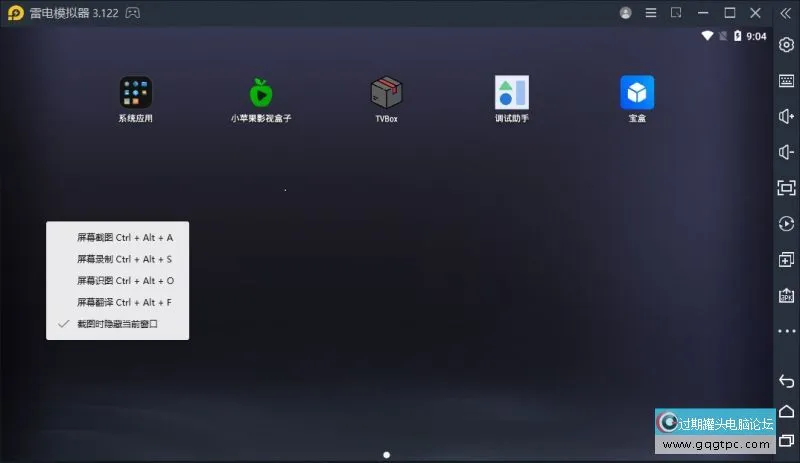Screen dimensions: 800x463
Task: Open the 系统应用 app folder
Action: pos(135,93)
